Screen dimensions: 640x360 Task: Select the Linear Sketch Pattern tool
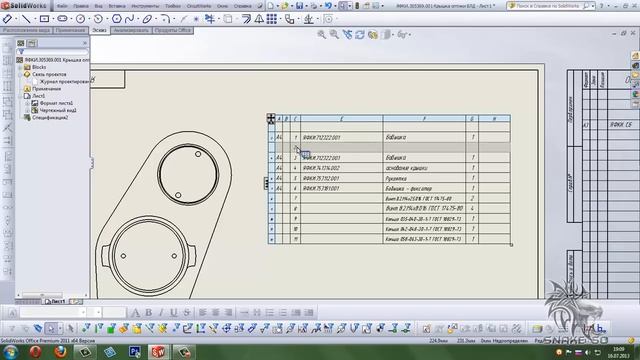pos(272,19)
